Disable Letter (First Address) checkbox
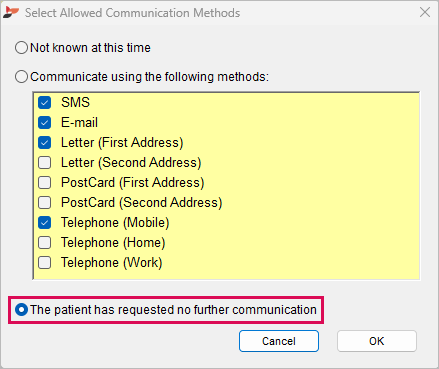Viewport: 439px width, 369px height. coord(45,143)
